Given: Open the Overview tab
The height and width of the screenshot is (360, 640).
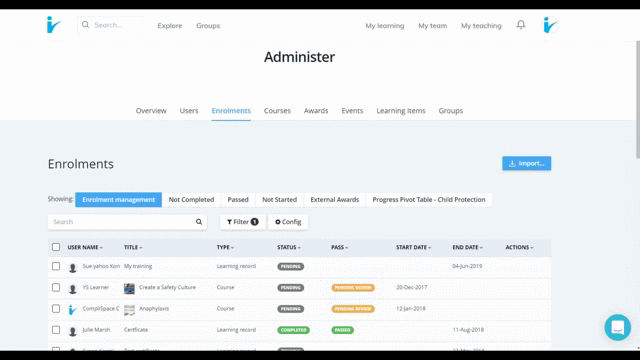Looking at the screenshot, I should 151,111.
